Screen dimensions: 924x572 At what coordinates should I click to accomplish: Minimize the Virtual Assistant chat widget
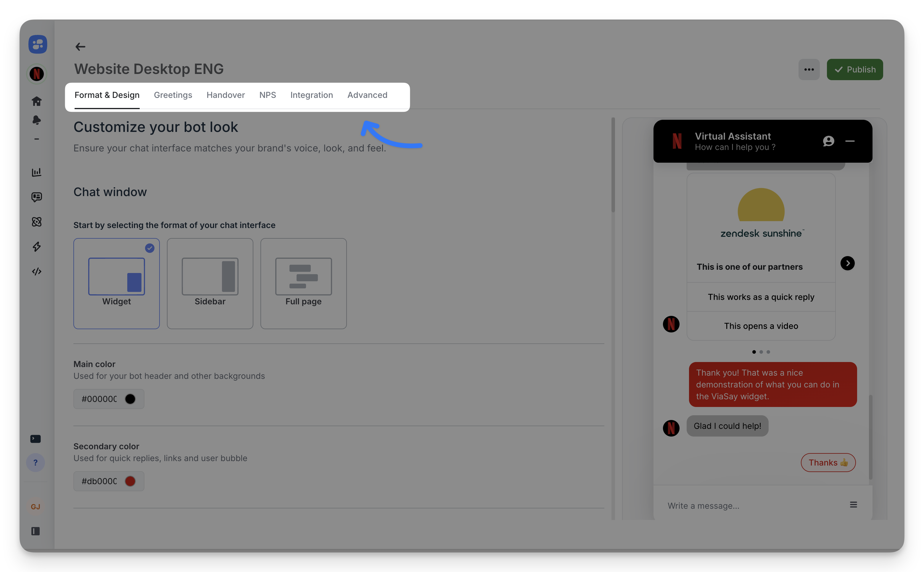(x=850, y=141)
